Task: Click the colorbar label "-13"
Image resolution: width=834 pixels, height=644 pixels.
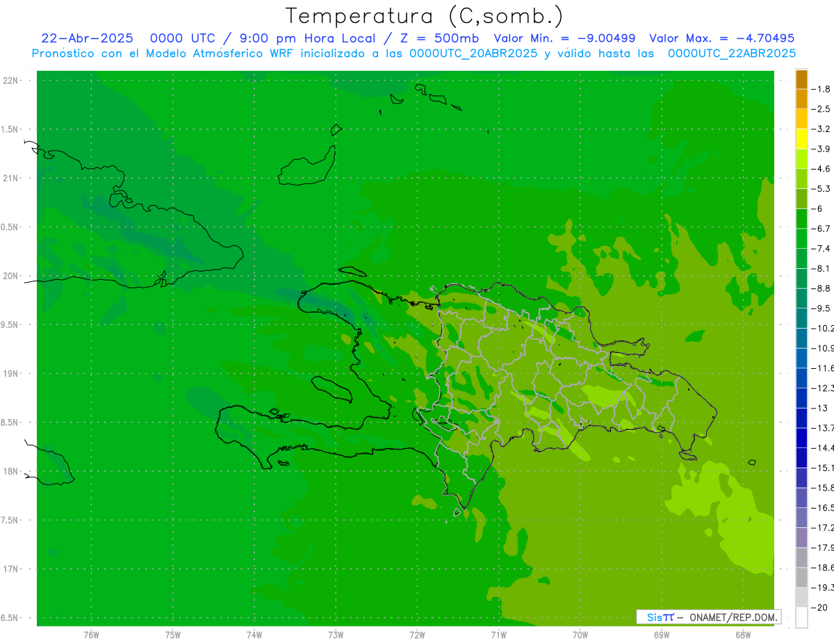Action: 819,408
